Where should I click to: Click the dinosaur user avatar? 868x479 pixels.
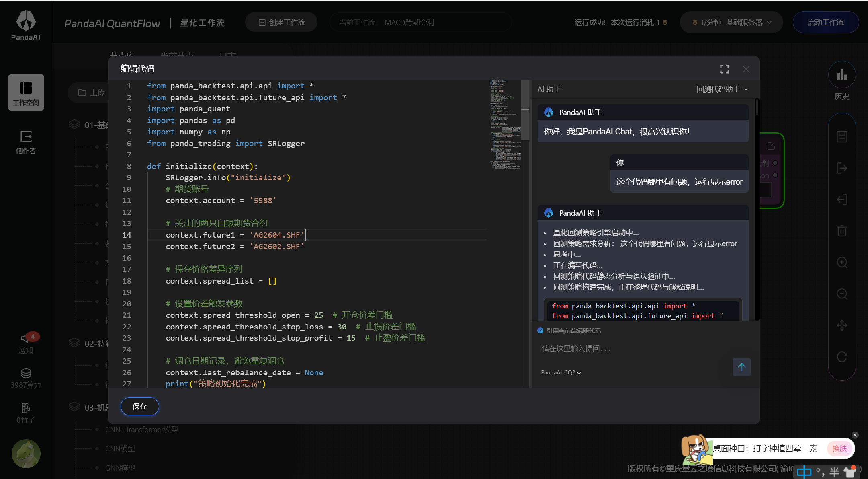pyautogui.click(x=26, y=454)
